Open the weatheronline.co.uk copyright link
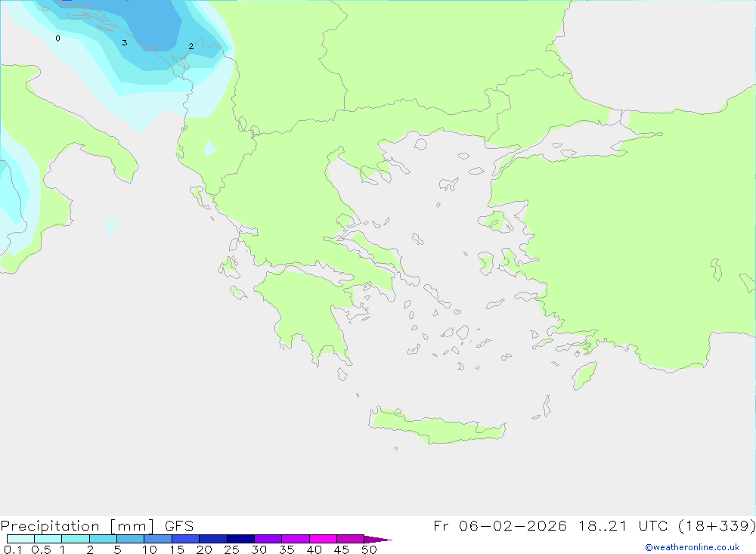The height and width of the screenshot is (554, 756). point(692,547)
